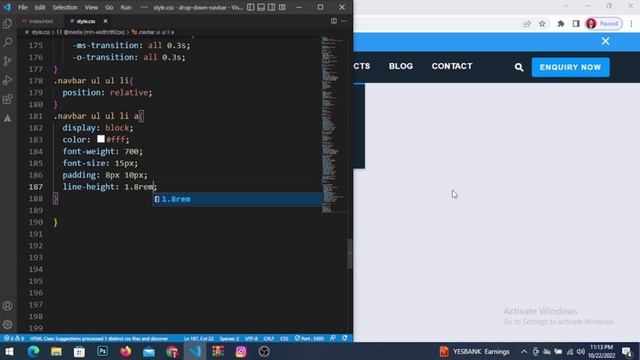Close the style.css editor tab
Screen dimensions: 640x360
pyautogui.click(x=105, y=21)
